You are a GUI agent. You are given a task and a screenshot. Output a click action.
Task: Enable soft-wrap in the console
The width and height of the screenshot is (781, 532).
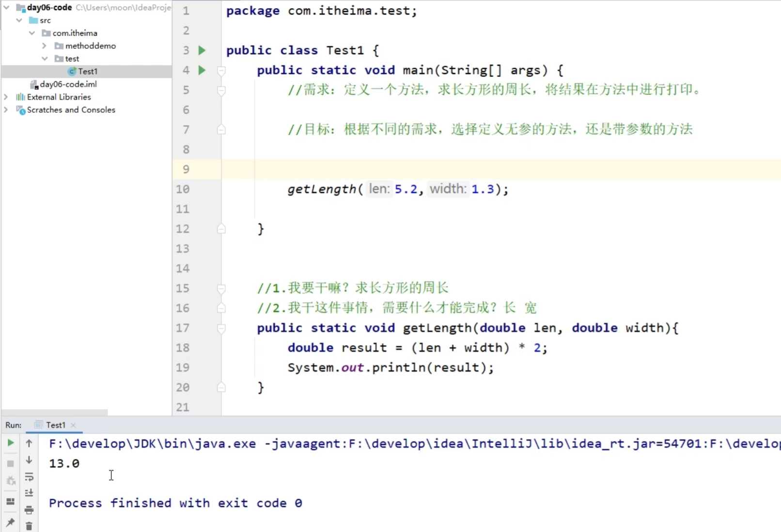click(x=29, y=477)
